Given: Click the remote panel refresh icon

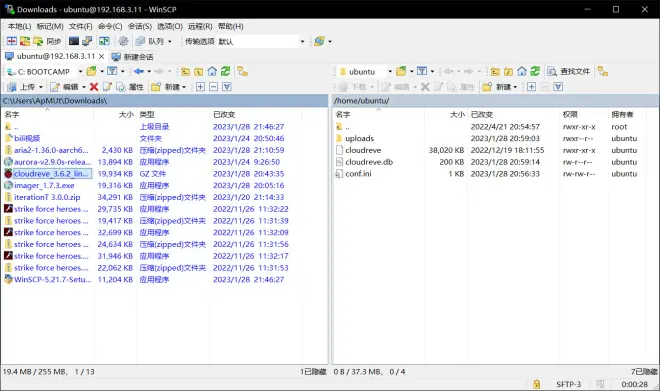Looking at the screenshot, I should pos(535,71).
